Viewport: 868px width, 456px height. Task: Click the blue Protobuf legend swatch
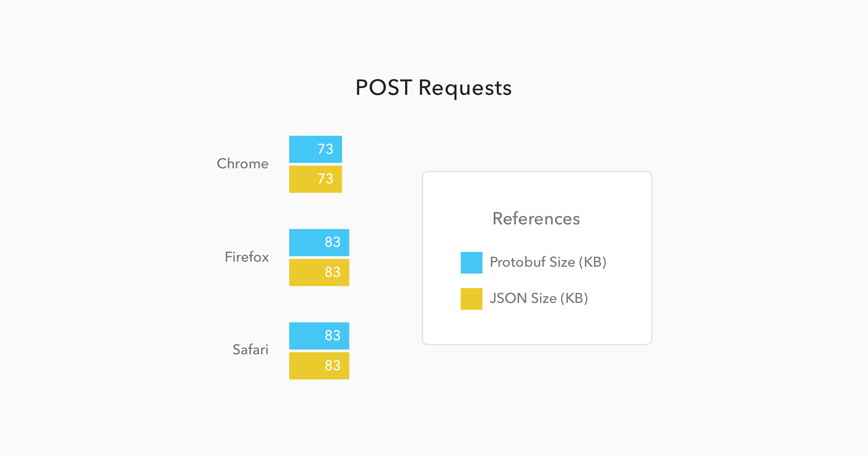point(471,263)
